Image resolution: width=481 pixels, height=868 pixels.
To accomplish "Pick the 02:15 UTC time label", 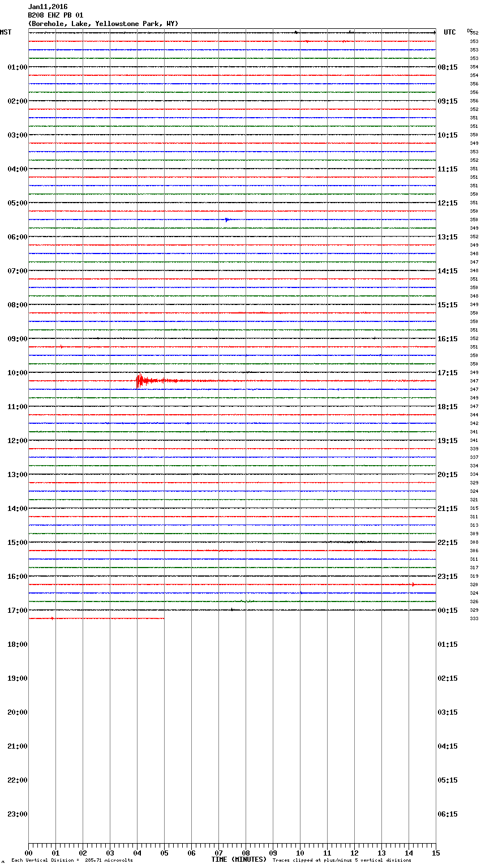I will tap(448, 678).
